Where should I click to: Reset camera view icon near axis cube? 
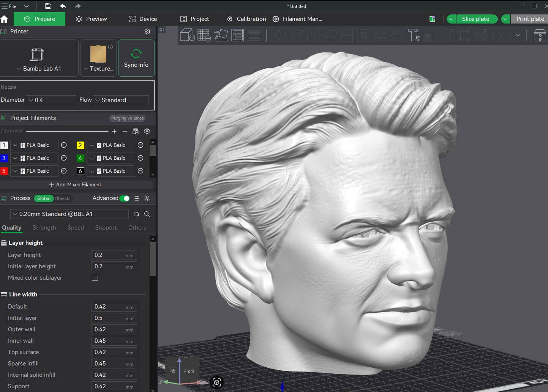(x=216, y=382)
